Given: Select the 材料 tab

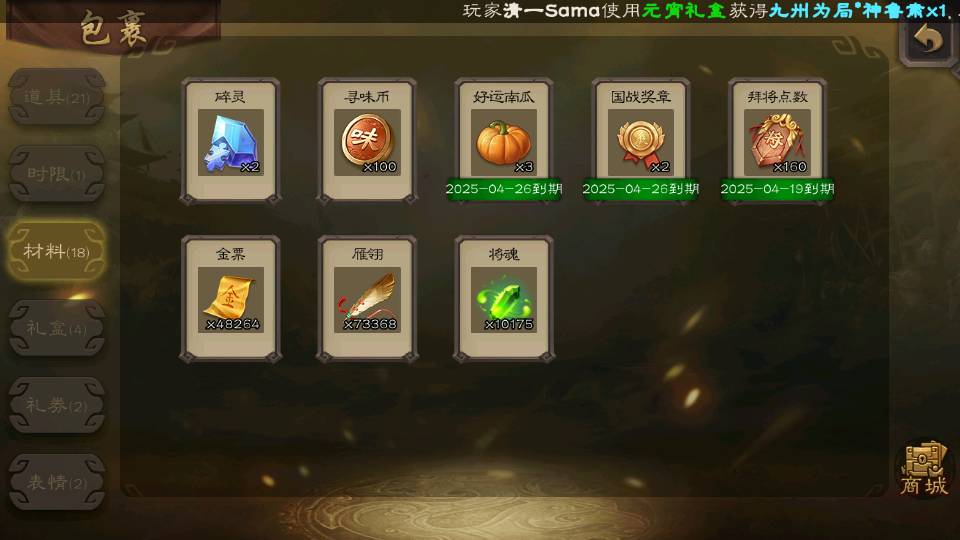Looking at the screenshot, I should [56, 251].
